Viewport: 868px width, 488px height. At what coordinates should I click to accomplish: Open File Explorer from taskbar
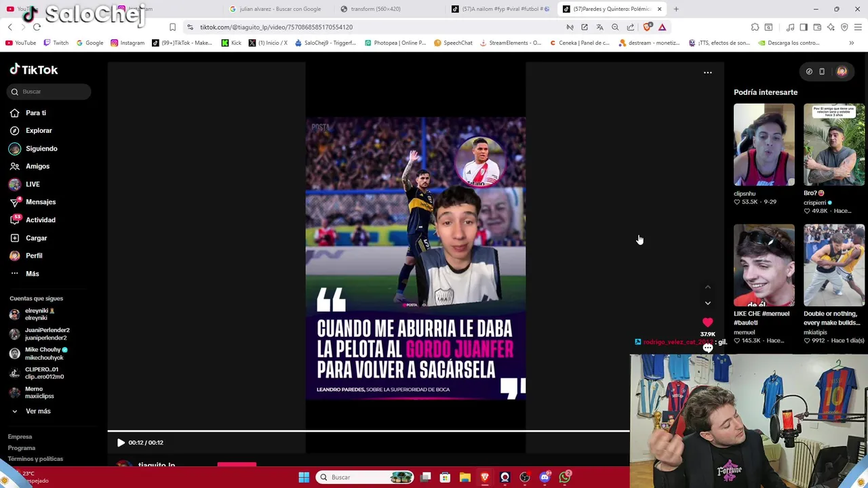pos(465,477)
